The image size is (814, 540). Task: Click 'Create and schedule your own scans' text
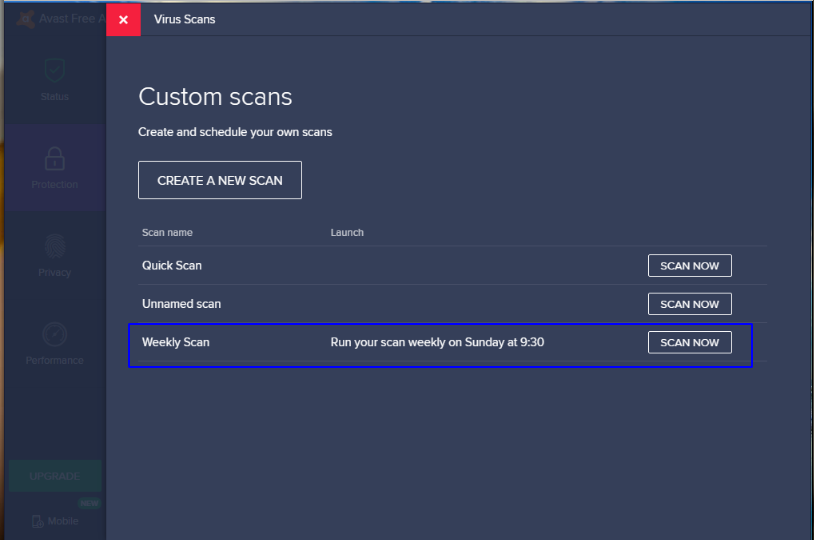(x=235, y=132)
